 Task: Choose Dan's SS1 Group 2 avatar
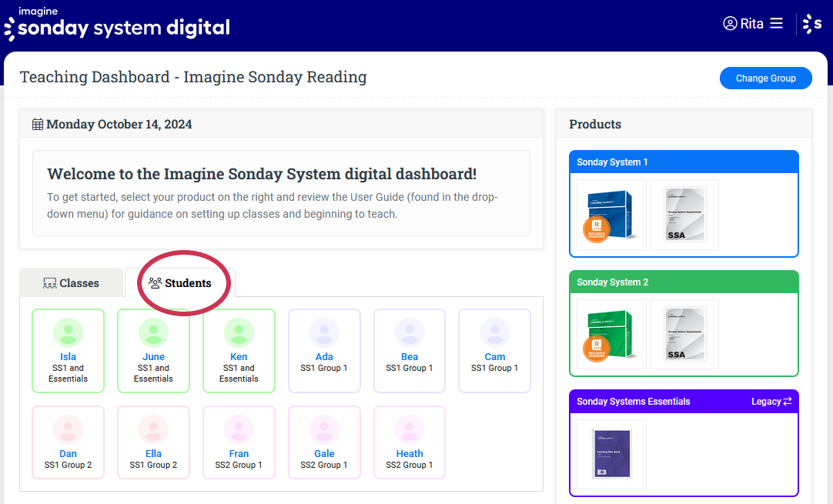pyautogui.click(x=69, y=429)
